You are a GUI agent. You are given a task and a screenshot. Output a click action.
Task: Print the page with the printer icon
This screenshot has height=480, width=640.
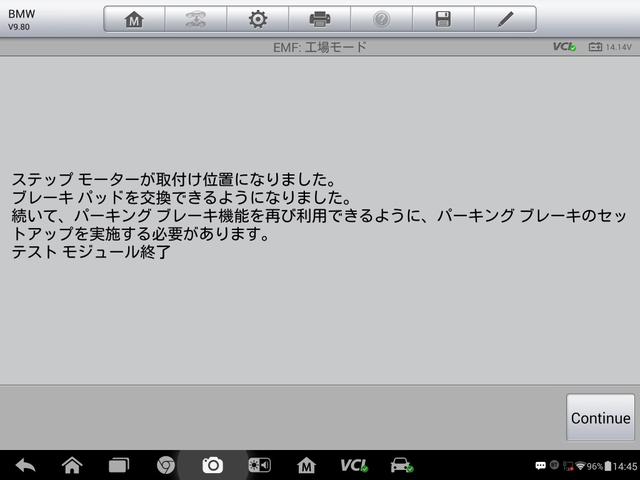[x=319, y=19]
